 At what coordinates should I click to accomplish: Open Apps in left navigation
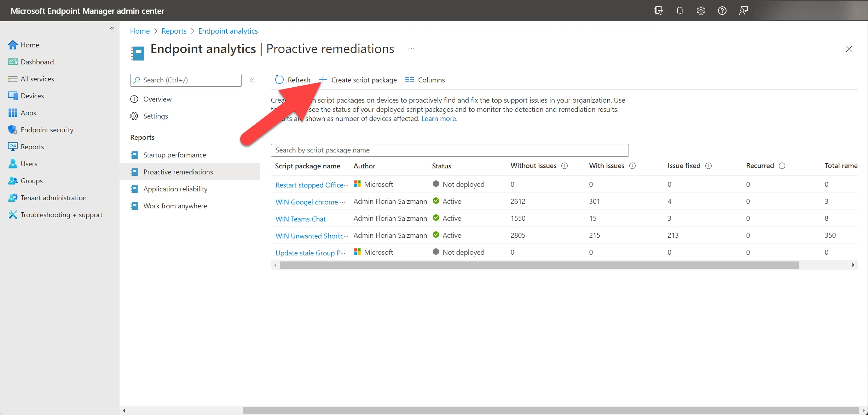coord(28,113)
